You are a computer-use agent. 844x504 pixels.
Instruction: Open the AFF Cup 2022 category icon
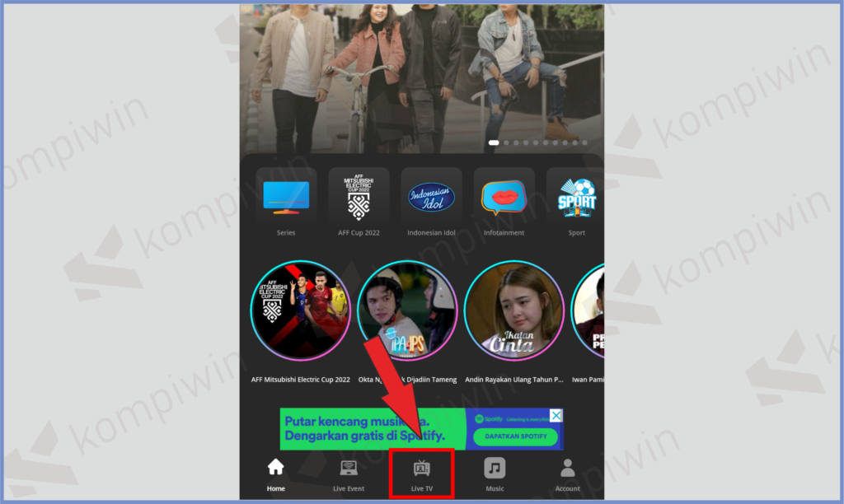(359, 198)
